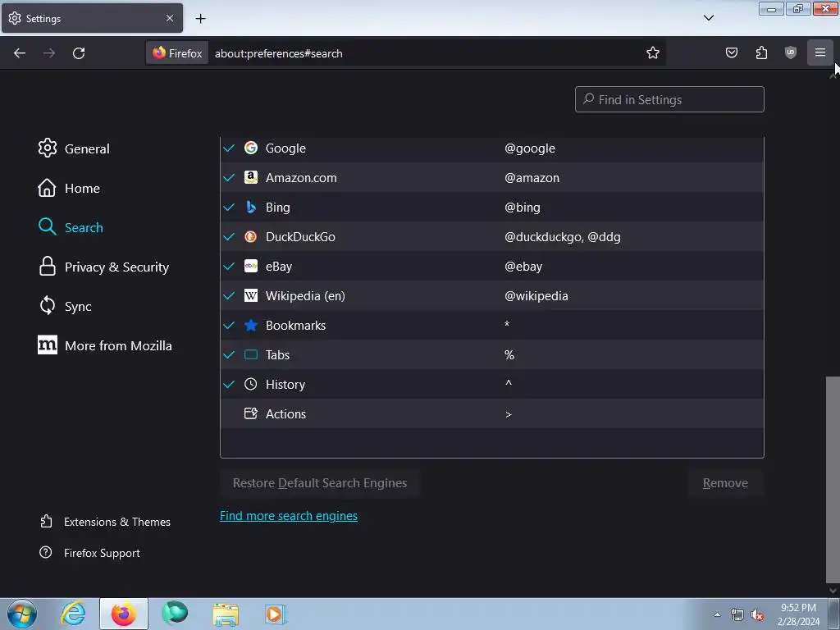Open Extensions & Themes link
Viewport: 840px width, 630px height.
[x=105, y=522]
